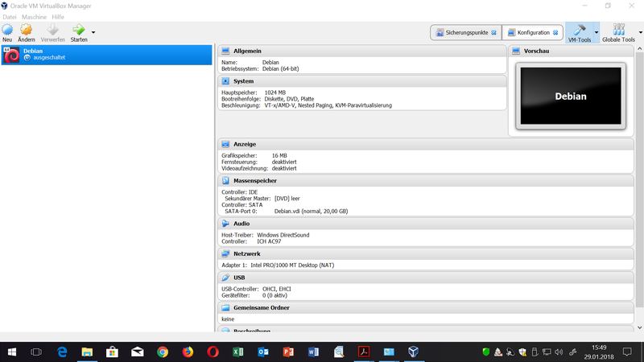Click the Globale Tools icon
This screenshot has height=362, width=644.
pos(618,30)
